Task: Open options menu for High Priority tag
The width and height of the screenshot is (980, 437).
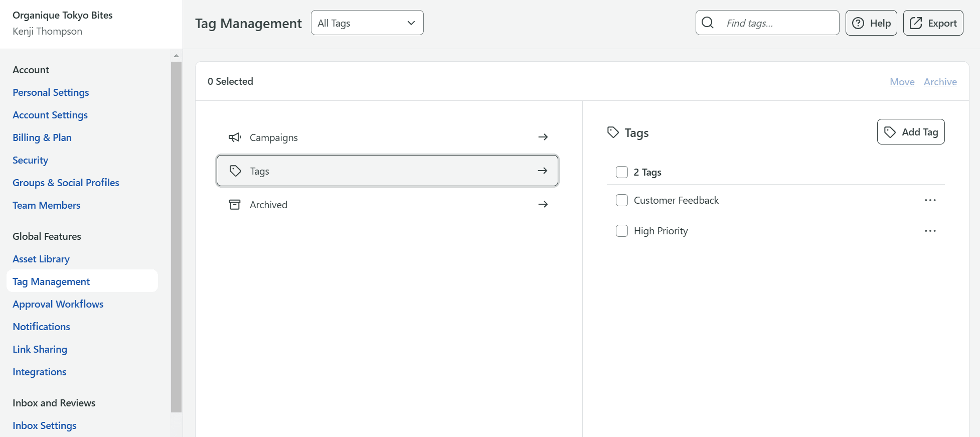Action: pos(930,231)
